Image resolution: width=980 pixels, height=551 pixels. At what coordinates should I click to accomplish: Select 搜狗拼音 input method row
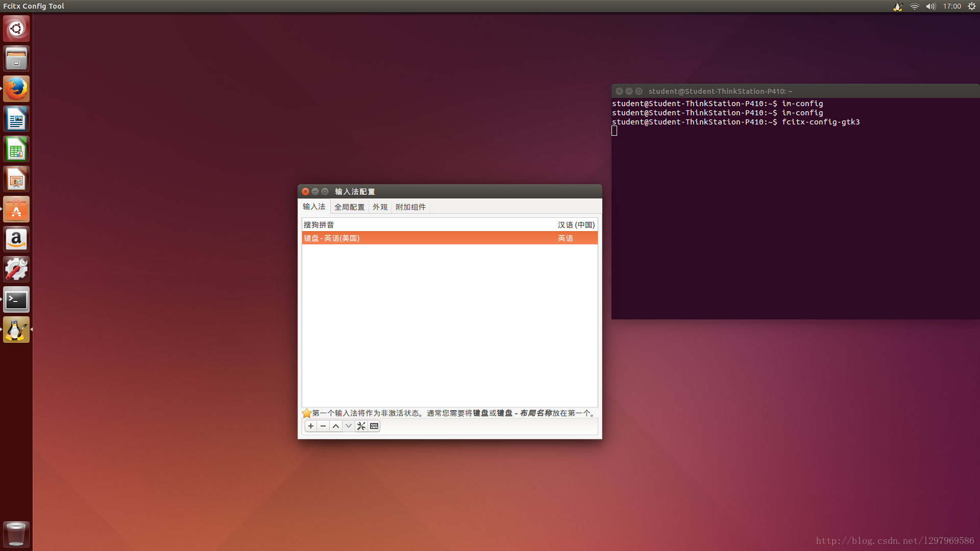point(450,225)
